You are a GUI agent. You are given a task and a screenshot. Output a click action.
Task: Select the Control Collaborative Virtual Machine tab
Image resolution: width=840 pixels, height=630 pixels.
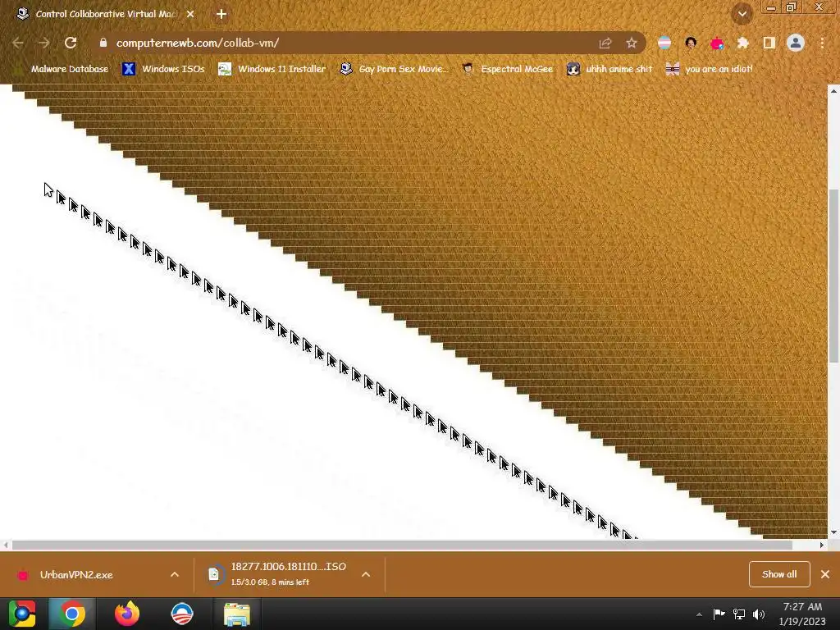click(106, 14)
